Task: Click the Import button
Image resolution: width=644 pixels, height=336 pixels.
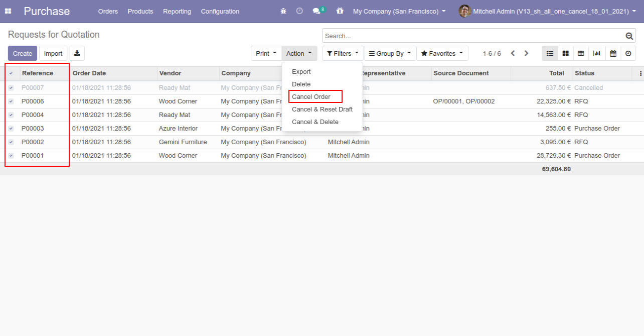Action: click(x=53, y=53)
